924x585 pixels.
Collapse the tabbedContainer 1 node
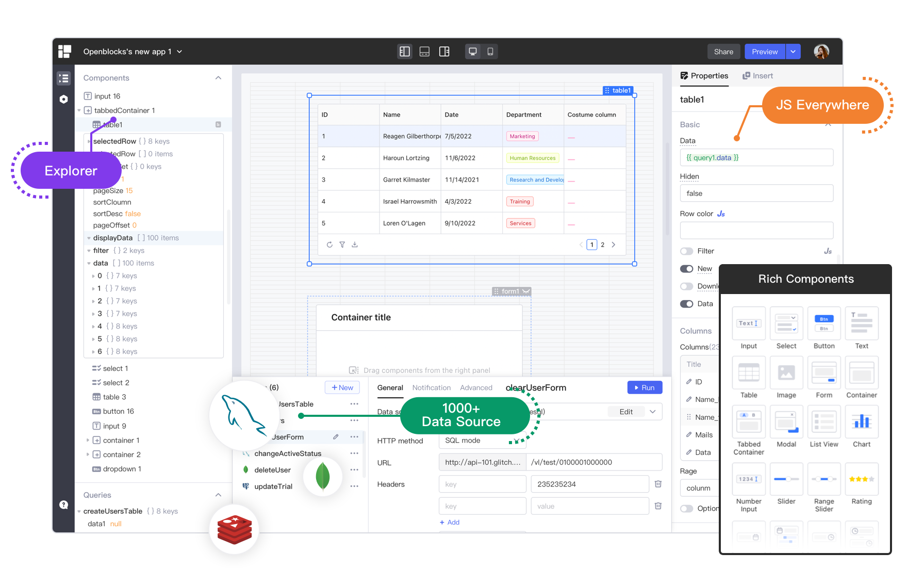pos(79,110)
